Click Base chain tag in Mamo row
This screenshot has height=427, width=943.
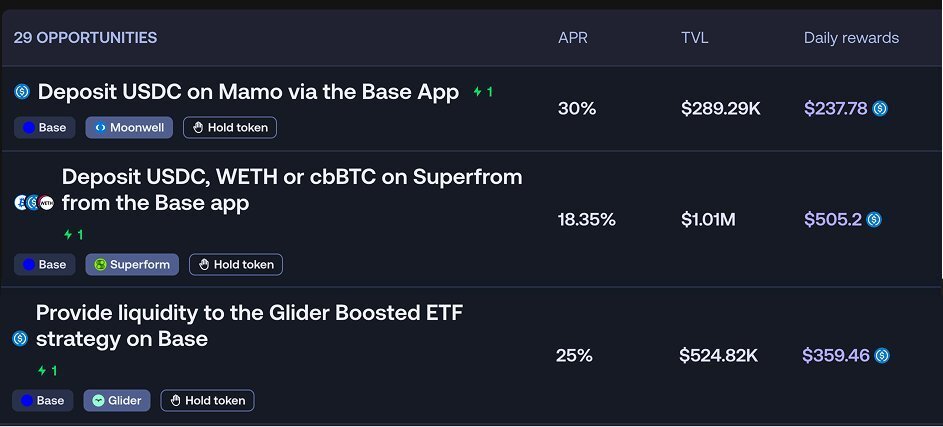[x=45, y=127]
